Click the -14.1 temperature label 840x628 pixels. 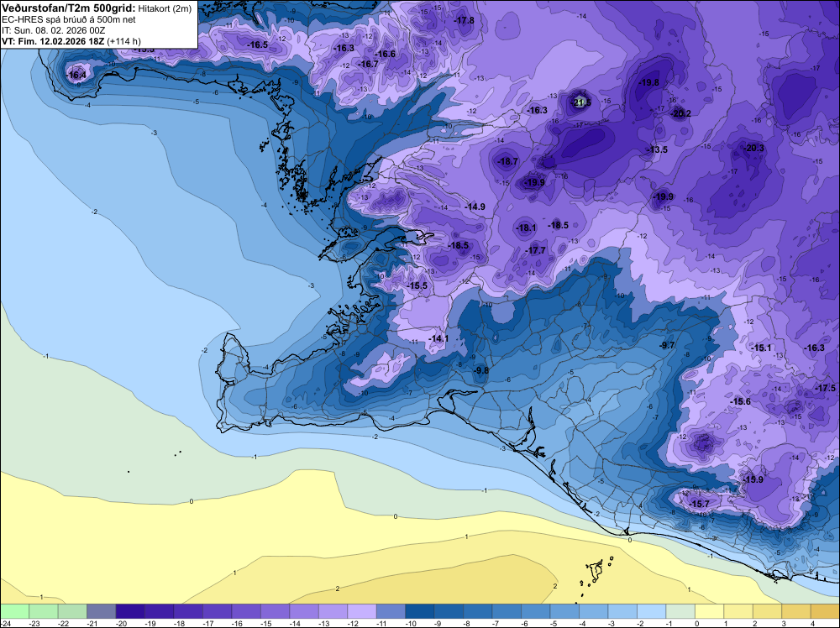438,339
